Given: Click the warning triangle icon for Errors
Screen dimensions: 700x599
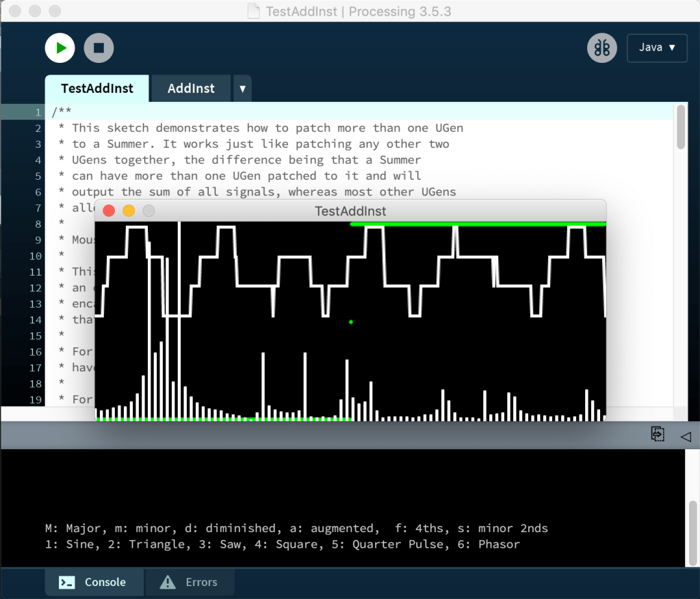Looking at the screenshot, I should point(167,583).
